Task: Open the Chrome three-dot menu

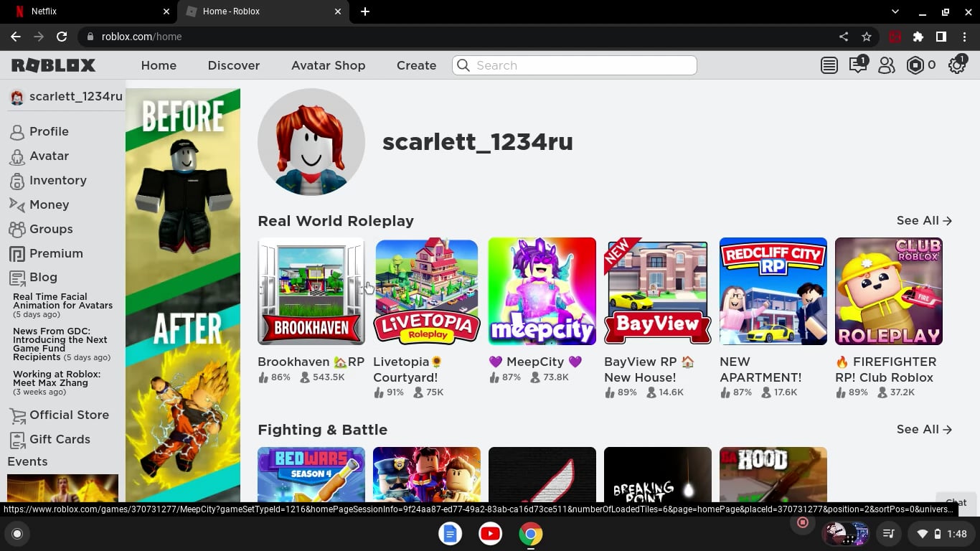Action: click(964, 37)
